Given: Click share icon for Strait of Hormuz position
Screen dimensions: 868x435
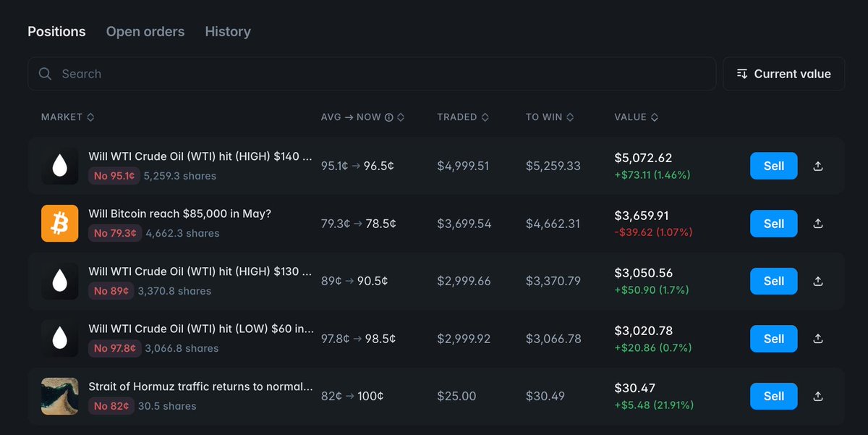Looking at the screenshot, I should tap(818, 396).
